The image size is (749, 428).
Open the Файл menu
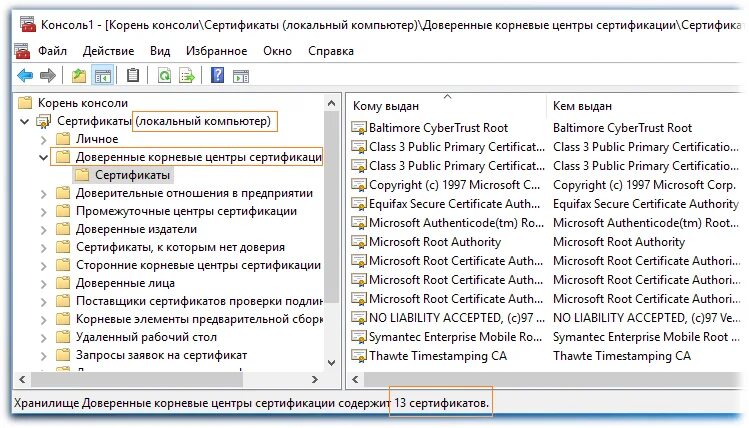pos(53,51)
